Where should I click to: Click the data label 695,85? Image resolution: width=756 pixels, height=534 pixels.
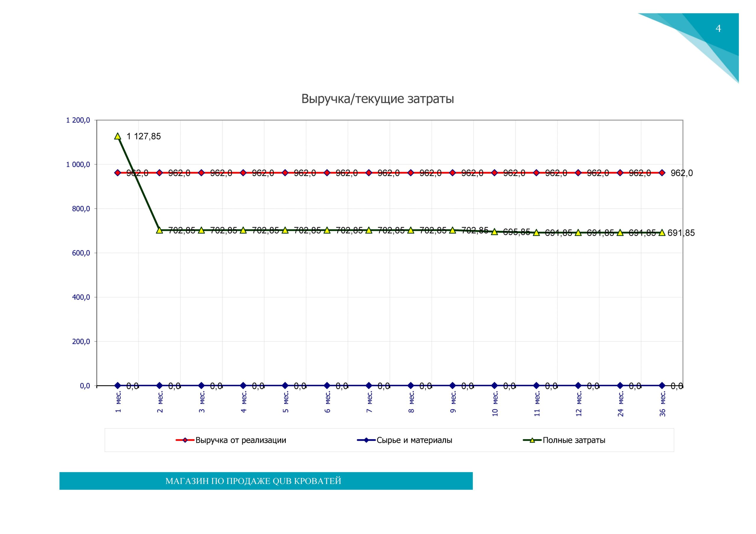point(516,232)
